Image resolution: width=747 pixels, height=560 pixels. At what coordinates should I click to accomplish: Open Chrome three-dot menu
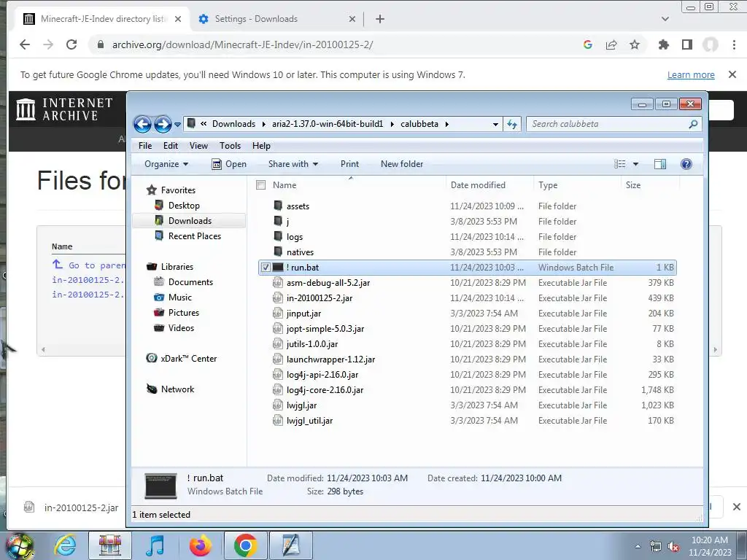click(x=734, y=44)
